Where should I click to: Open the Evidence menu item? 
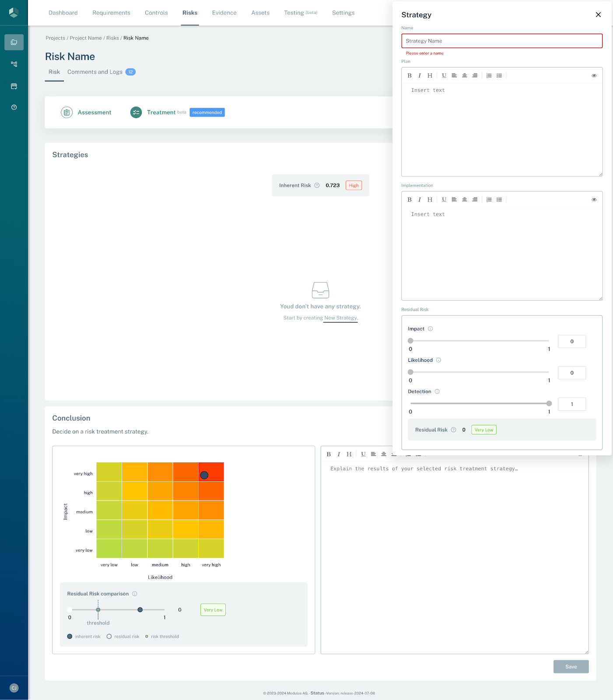[x=224, y=13]
